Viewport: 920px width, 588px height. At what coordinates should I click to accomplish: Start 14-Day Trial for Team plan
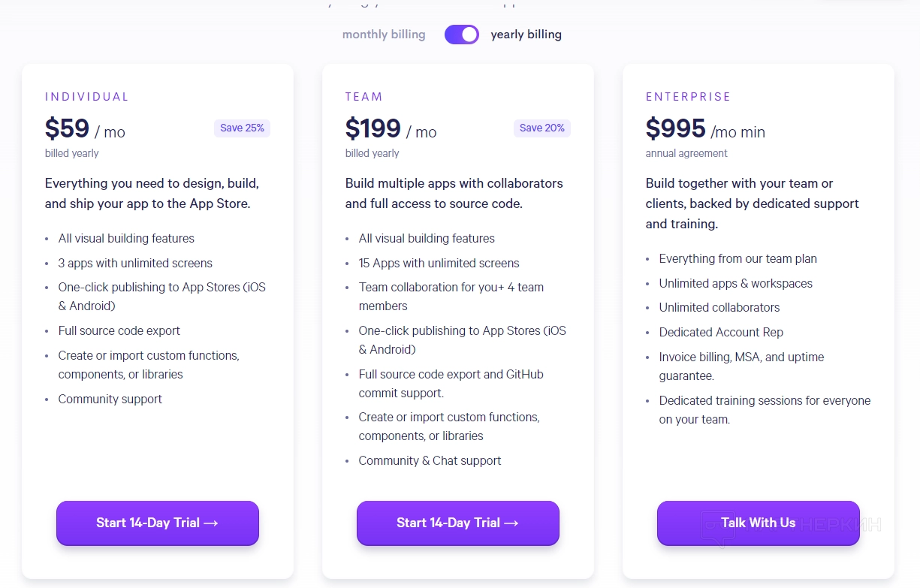point(458,523)
